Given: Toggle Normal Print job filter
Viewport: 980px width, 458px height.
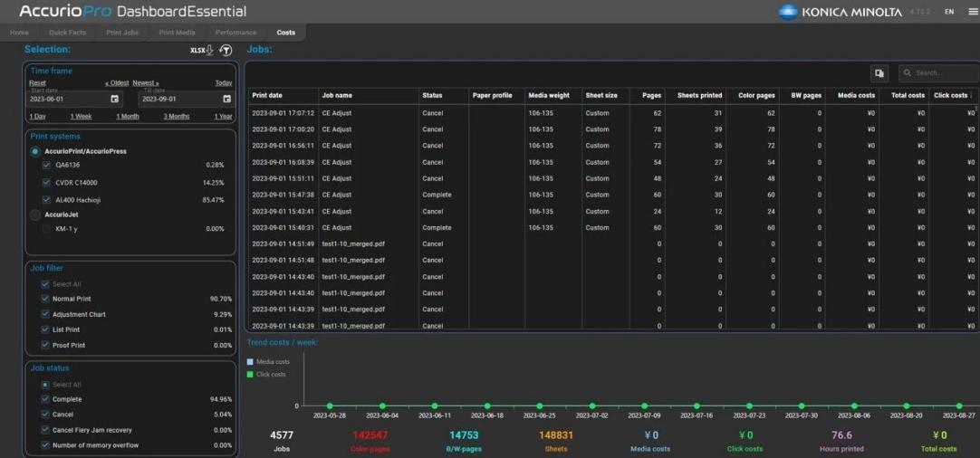Looking at the screenshot, I should tap(45, 299).
